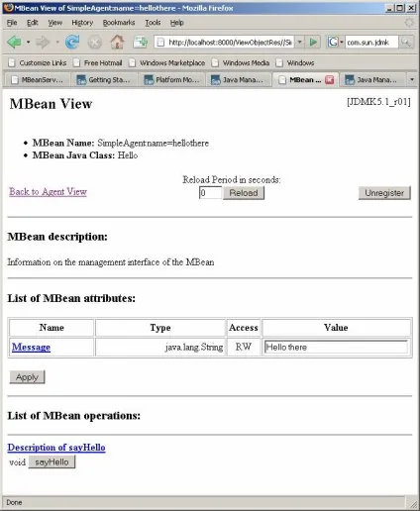Open Customize Links bookmark
This screenshot has width=420, height=511.
(x=38, y=62)
